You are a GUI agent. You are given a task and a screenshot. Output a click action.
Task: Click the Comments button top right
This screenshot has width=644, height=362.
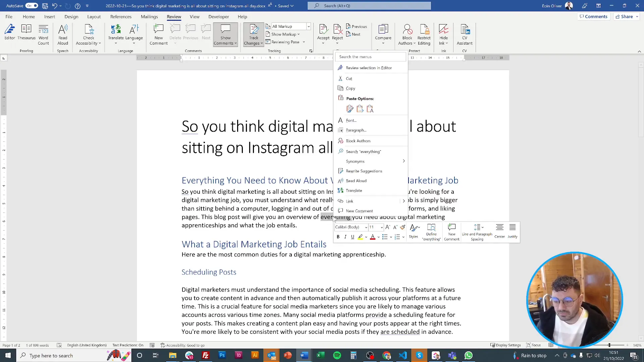[x=594, y=16]
